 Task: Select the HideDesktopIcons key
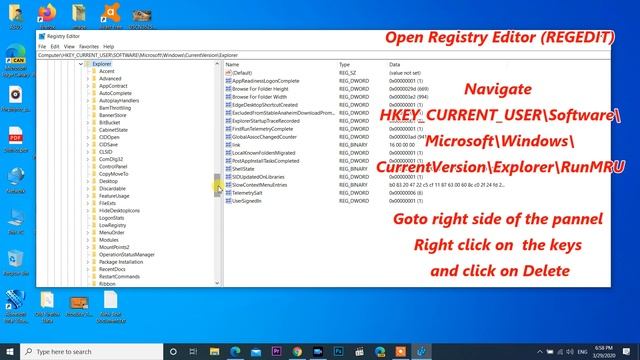click(x=119, y=211)
